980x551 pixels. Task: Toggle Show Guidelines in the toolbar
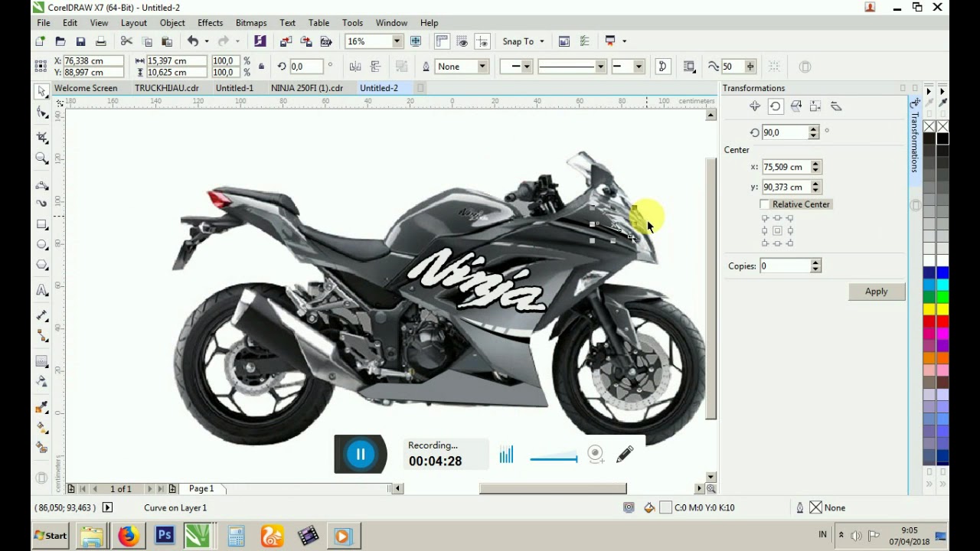(x=482, y=41)
